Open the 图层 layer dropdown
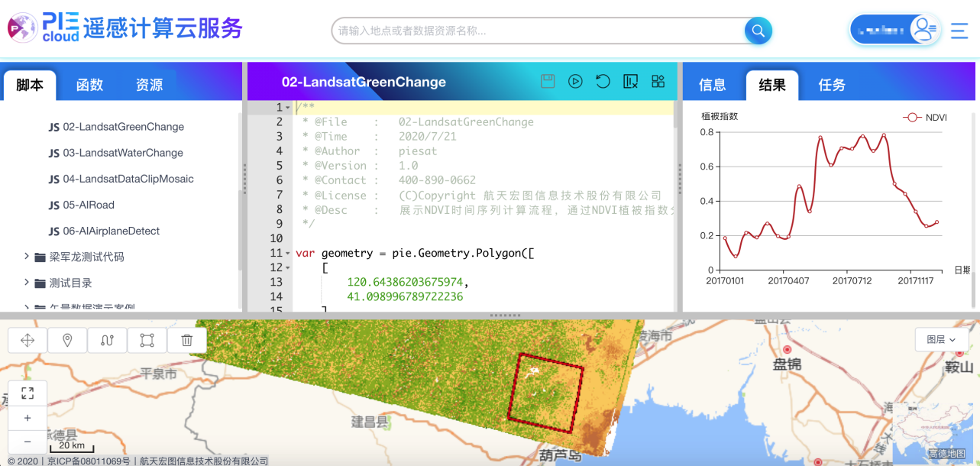This screenshot has height=466, width=980. pos(941,339)
